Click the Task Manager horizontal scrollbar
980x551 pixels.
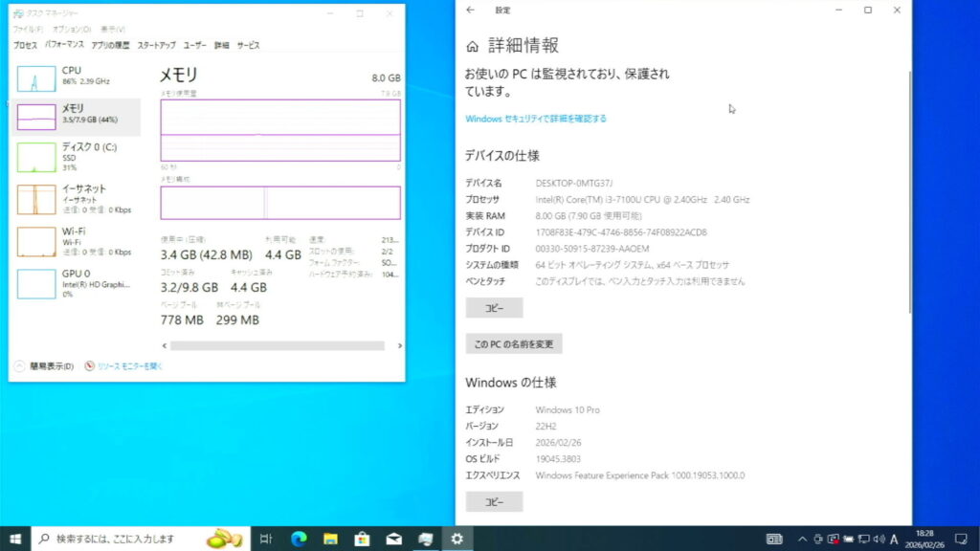point(276,345)
